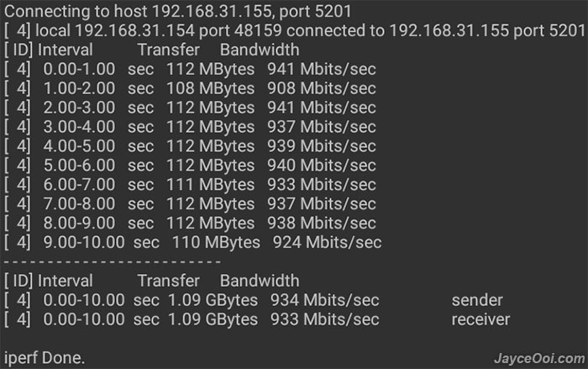
Task: Click the 3.00-4.00 sec interval text
Action: [x=98, y=127]
